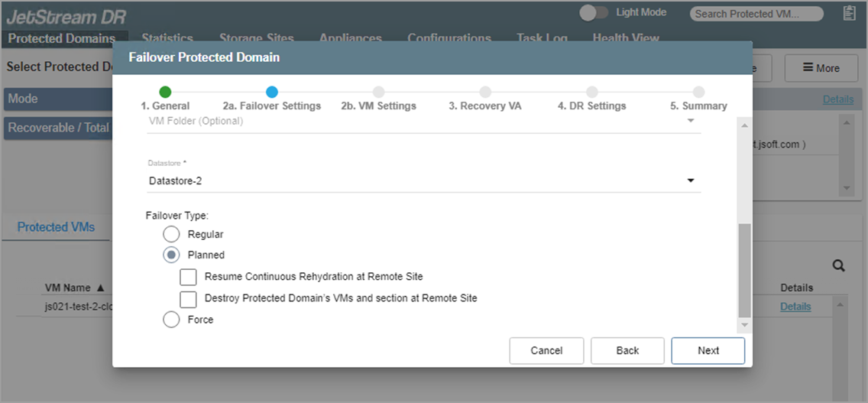
Task: Select the Force failover type radio
Action: coord(171,320)
